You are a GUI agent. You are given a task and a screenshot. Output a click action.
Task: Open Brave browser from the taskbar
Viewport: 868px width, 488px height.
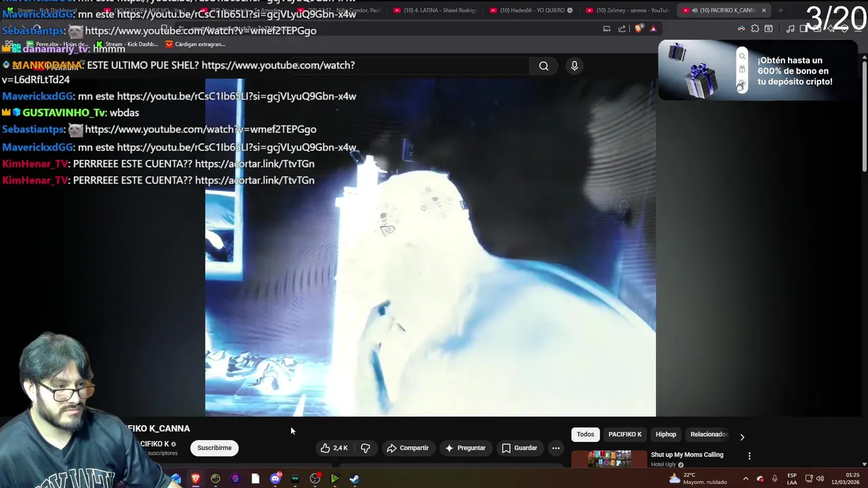click(196, 479)
